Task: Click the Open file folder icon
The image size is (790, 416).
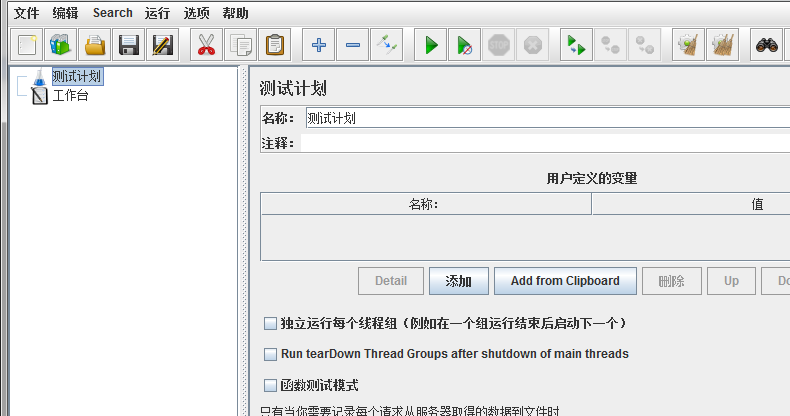Action: point(95,45)
